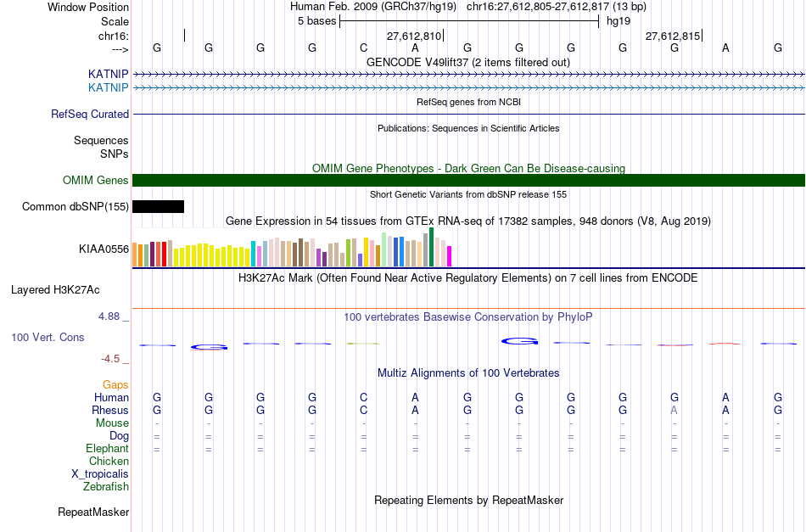Viewport: 806px width, 532px height.
Task: Select the dark green OMIM gene bar
Action: point(468,181)
